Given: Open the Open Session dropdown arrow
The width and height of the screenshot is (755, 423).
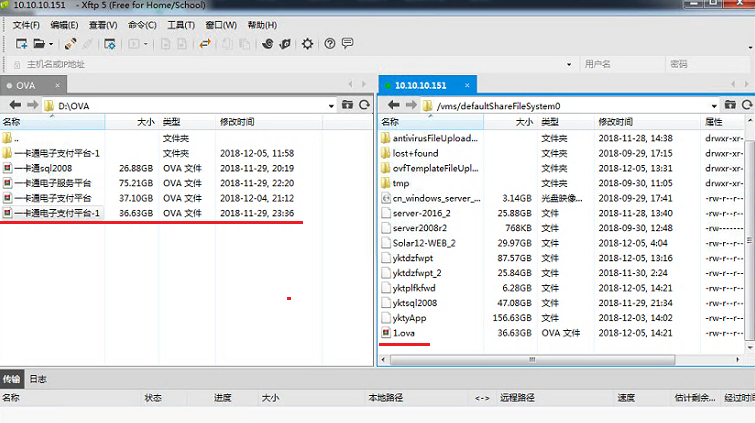Looking at the screenshot, I should pos(50,44).
